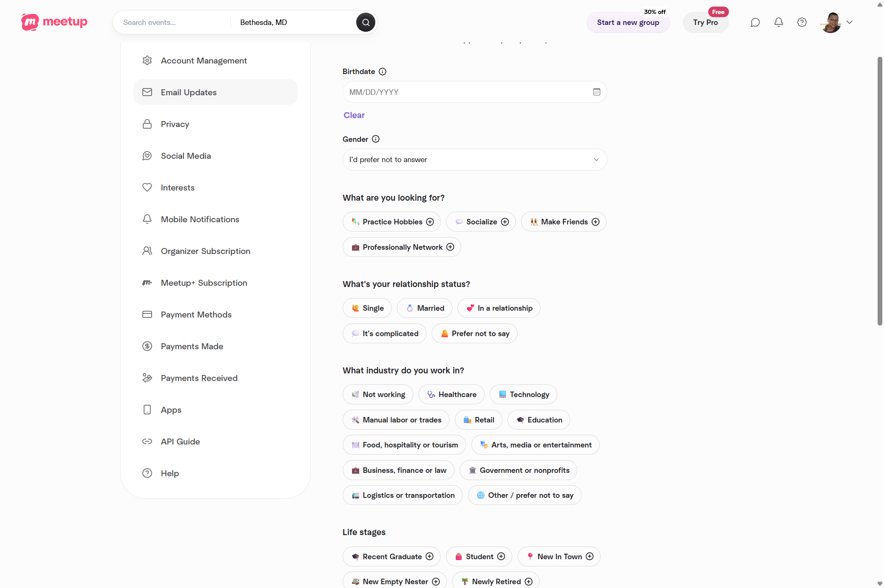
Task: Select the Healthcare industry chip
Action: [452, 395]
